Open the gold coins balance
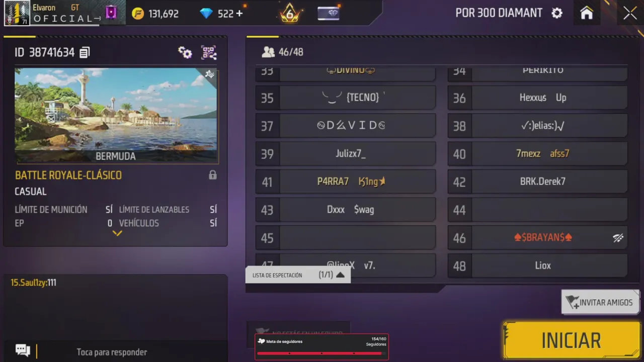Image resolution: width=644 pixels, height=362 pixels. coord(155,14)
